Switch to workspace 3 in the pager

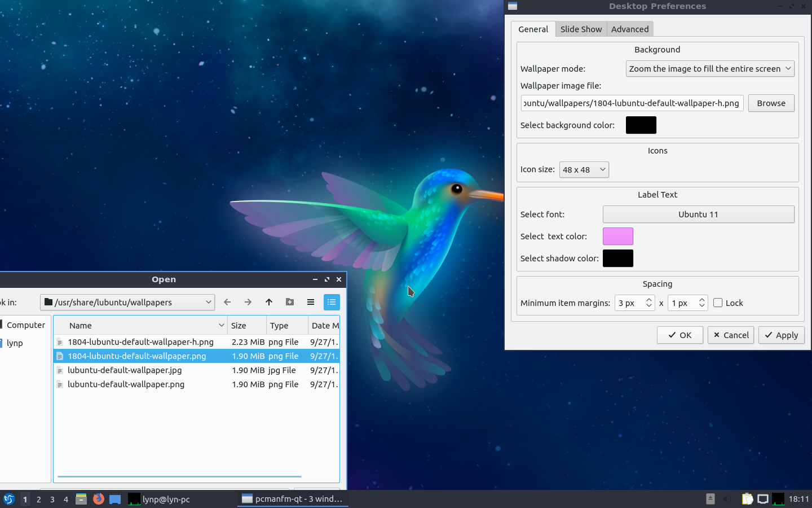point(52,499)
